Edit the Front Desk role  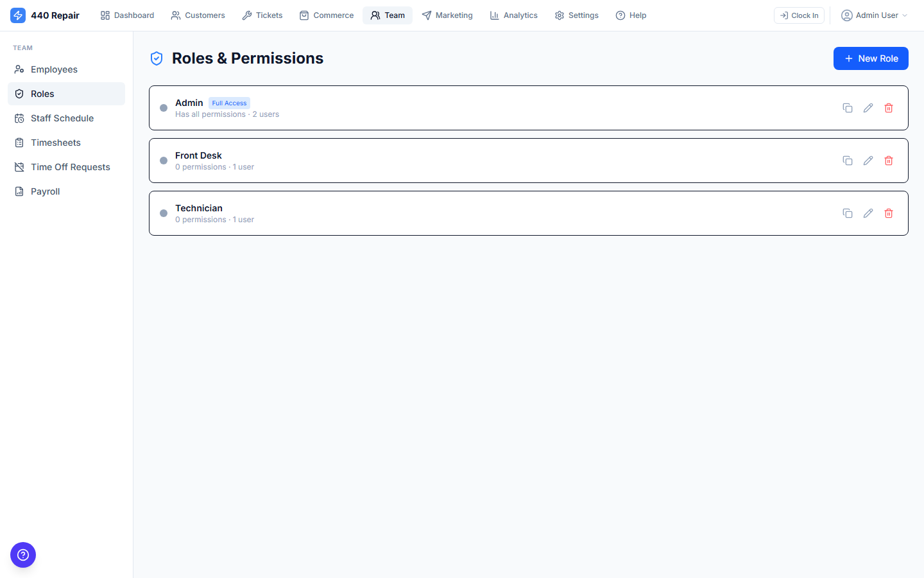coord(868,160)
